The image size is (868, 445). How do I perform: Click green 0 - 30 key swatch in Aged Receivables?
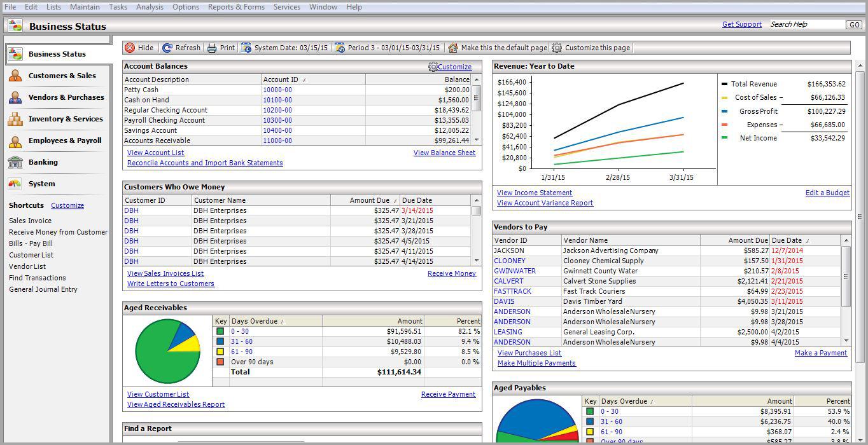(x=220, y=331)
